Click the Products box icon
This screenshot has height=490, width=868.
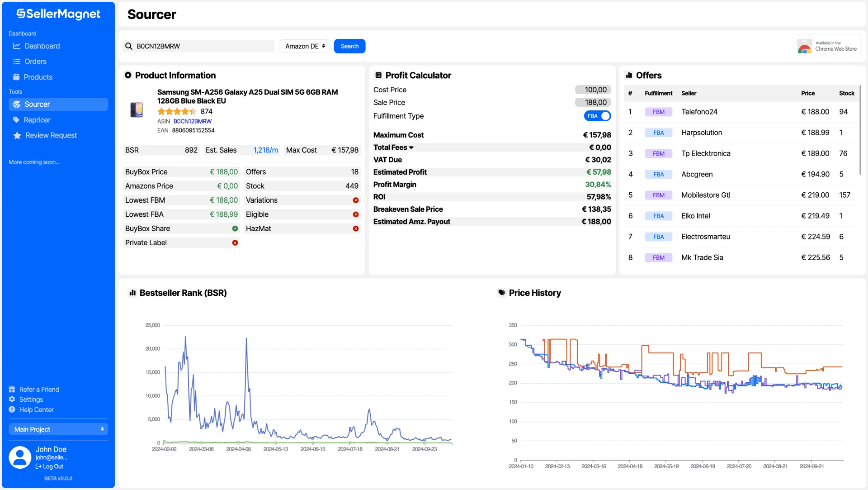click(16, 77)
